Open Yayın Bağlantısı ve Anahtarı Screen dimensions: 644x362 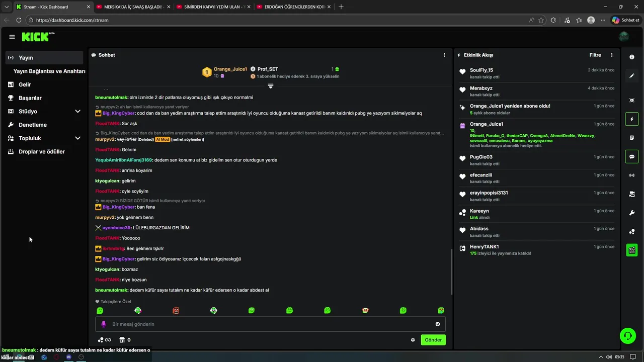49,71
